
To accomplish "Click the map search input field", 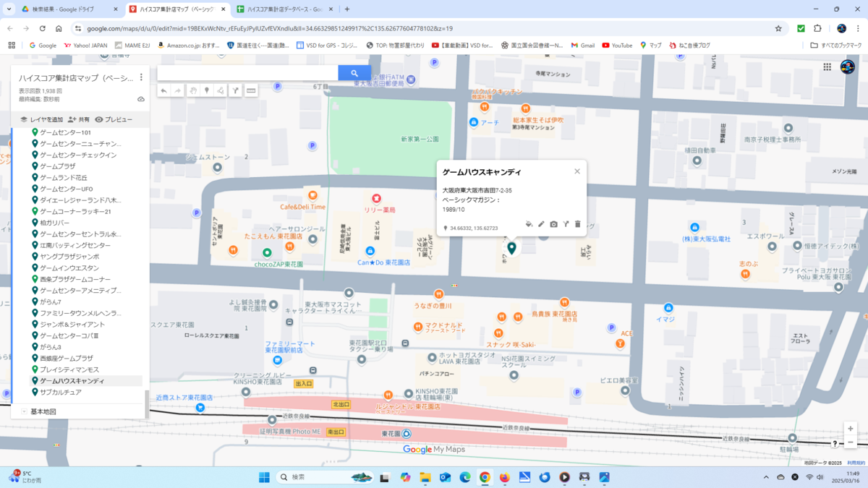I will click(x=247, y=73).
